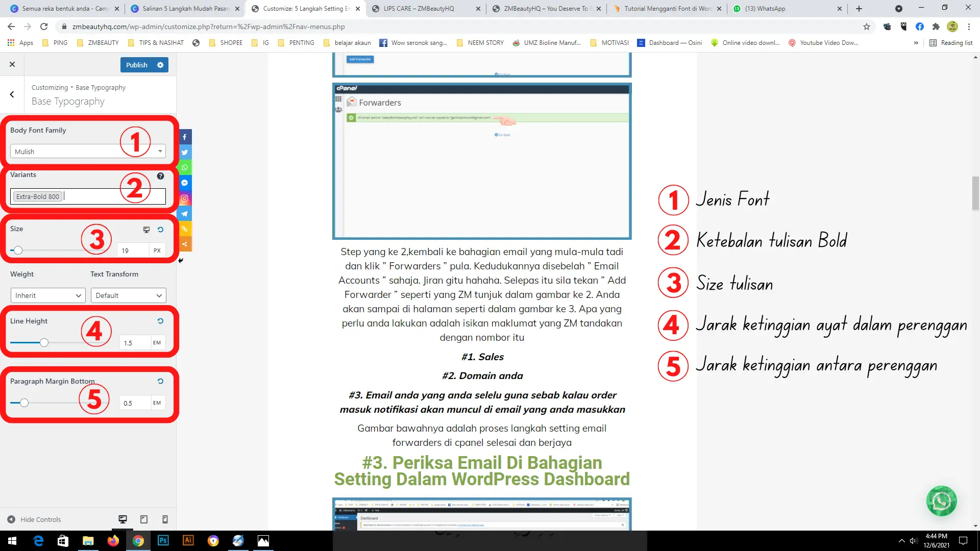
Task: Reload the page in Chrome
Action: [44, 27]
